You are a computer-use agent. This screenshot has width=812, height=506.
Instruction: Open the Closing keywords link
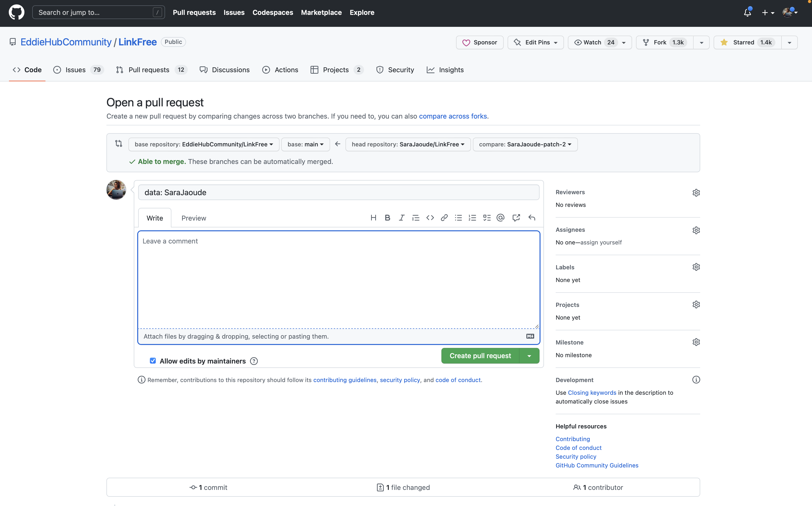click(x=592, y=393)
